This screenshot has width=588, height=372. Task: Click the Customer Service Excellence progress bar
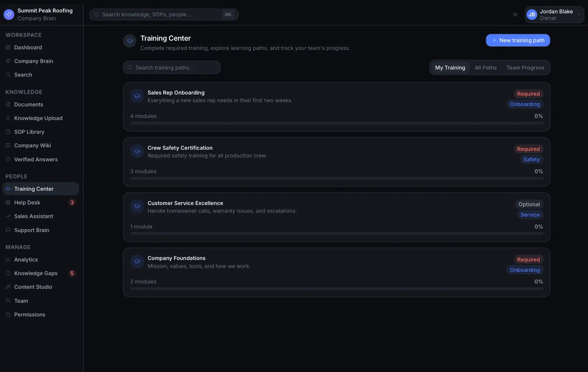(337, 233)
